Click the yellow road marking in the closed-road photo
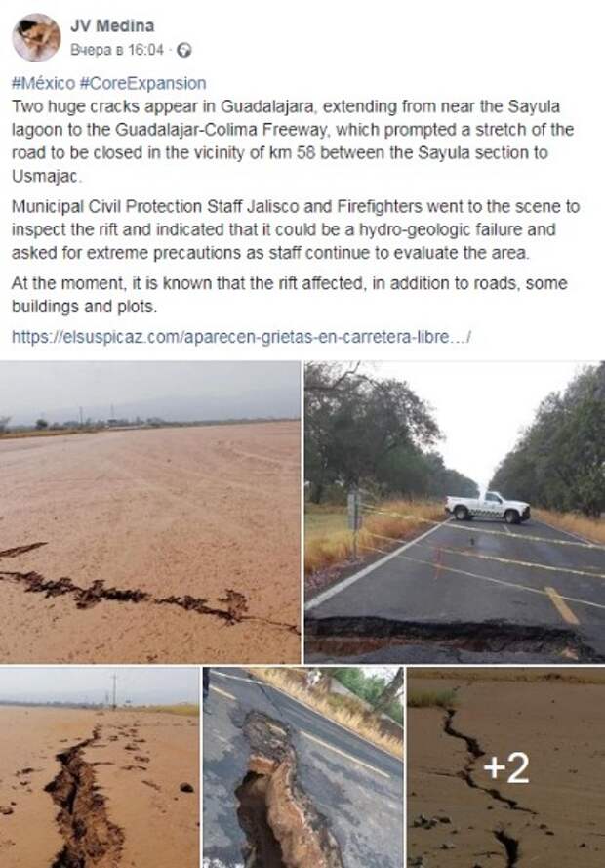 click(x=561, y=605)
